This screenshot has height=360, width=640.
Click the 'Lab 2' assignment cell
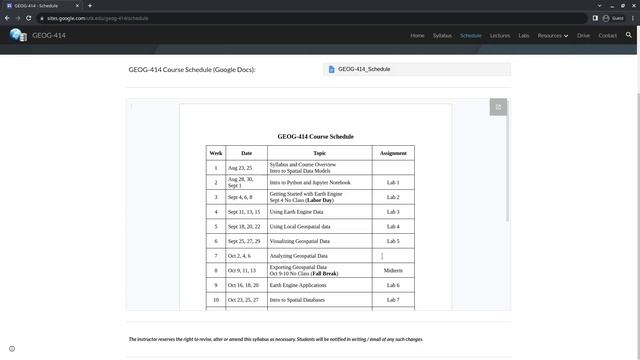point(393,197)
